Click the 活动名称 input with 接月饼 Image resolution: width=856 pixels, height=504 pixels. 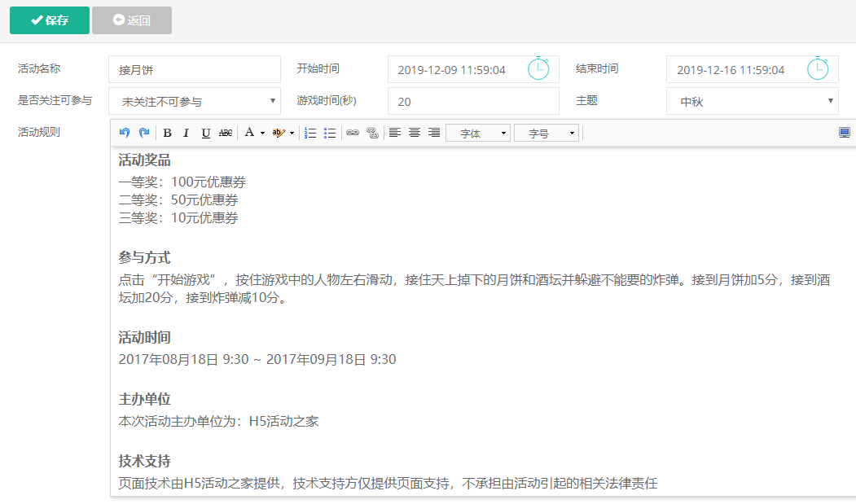(x=195, y=69)
